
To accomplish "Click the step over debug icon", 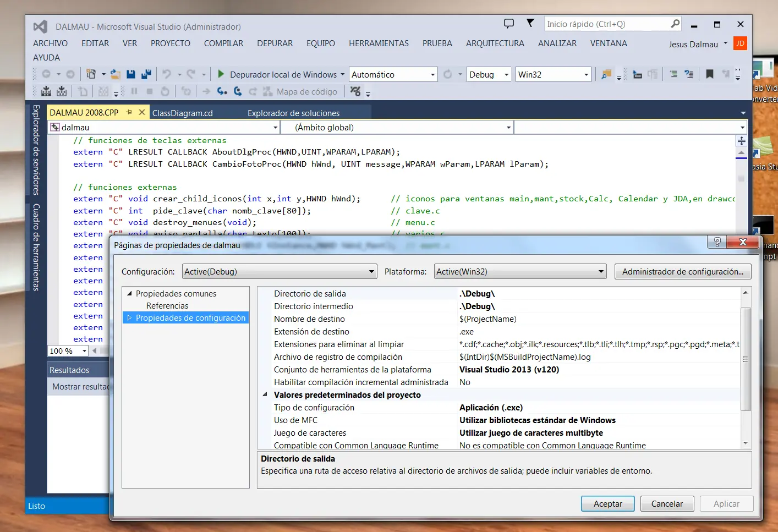I will coord(238,91).
